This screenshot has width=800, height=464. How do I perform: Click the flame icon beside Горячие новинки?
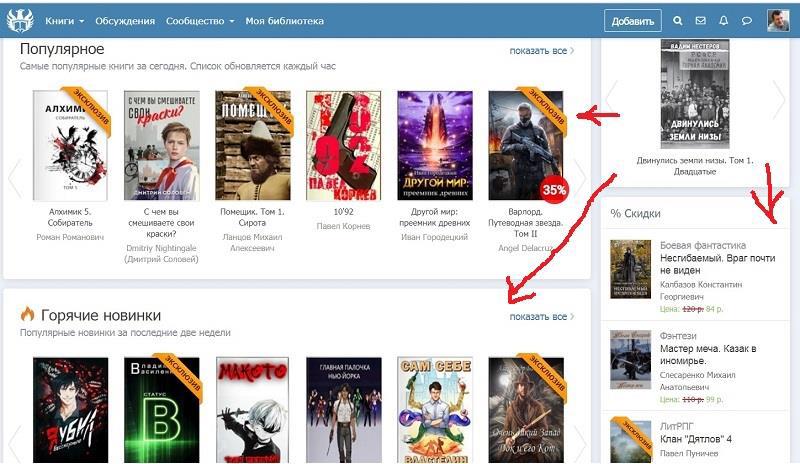(x=27, y=314)
